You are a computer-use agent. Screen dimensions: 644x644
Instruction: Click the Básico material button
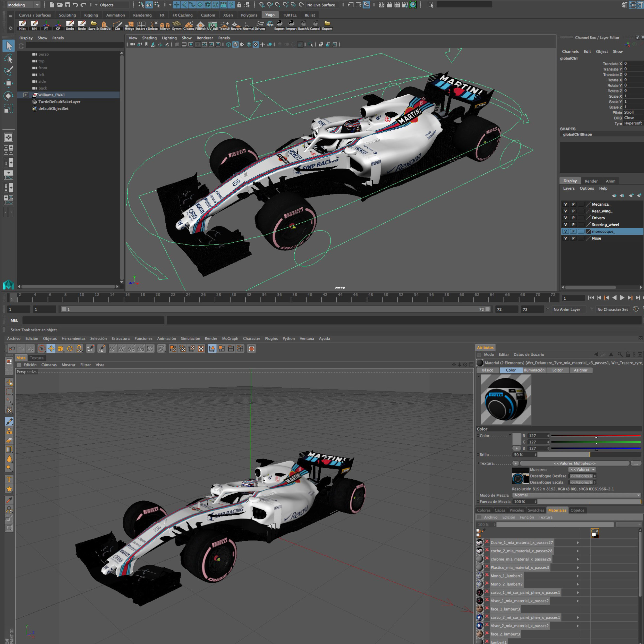[x=487, y=370]
